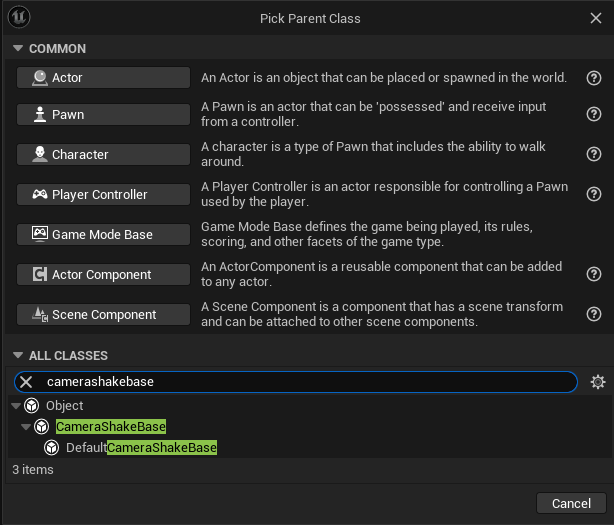Click the Pawn description text
Viewport: 614px width, 525px height.
(374, 114)
